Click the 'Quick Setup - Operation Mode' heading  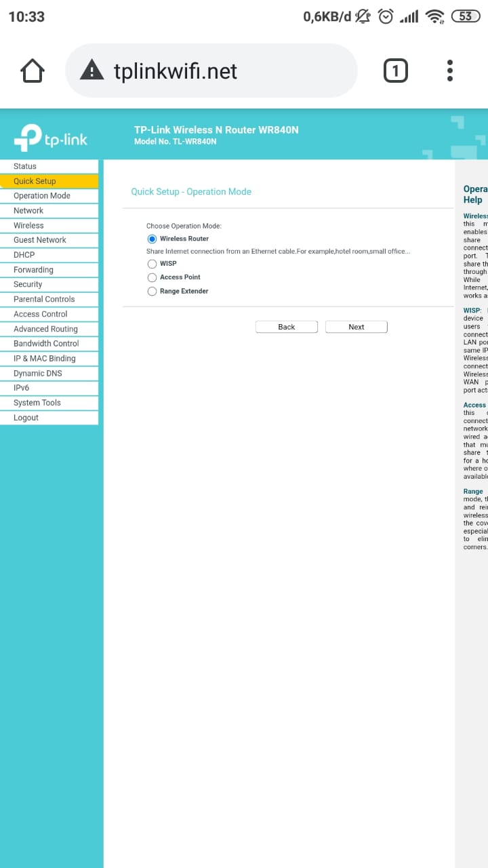pyautogui.click(x=191, y=192)
